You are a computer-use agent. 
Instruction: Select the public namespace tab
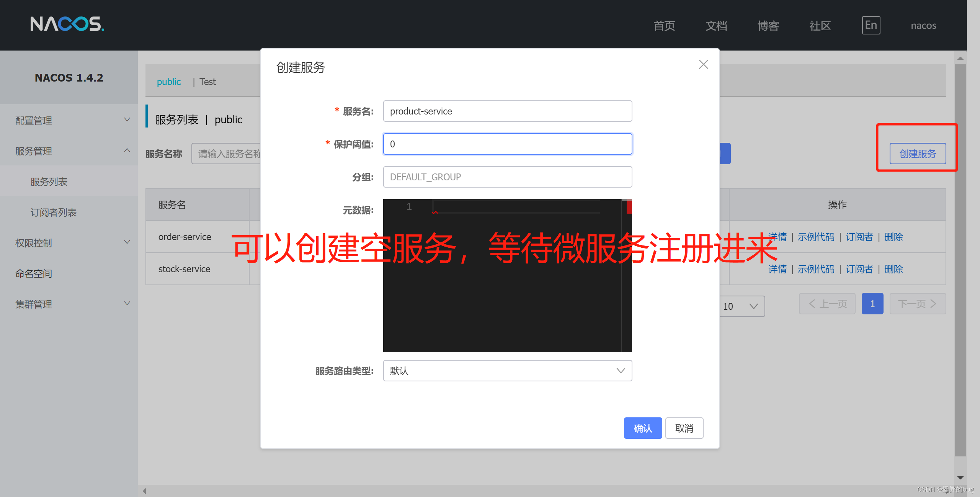(169, 82)
